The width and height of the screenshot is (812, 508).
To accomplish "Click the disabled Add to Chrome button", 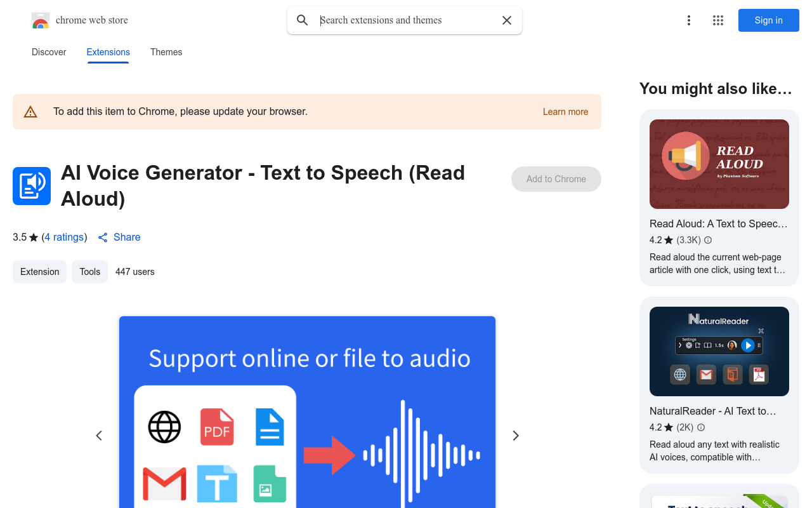I will click(x=556, y=179).
